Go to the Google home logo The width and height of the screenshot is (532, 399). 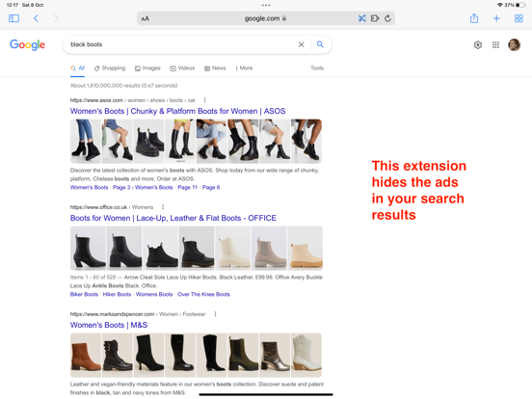click(27, 44)
